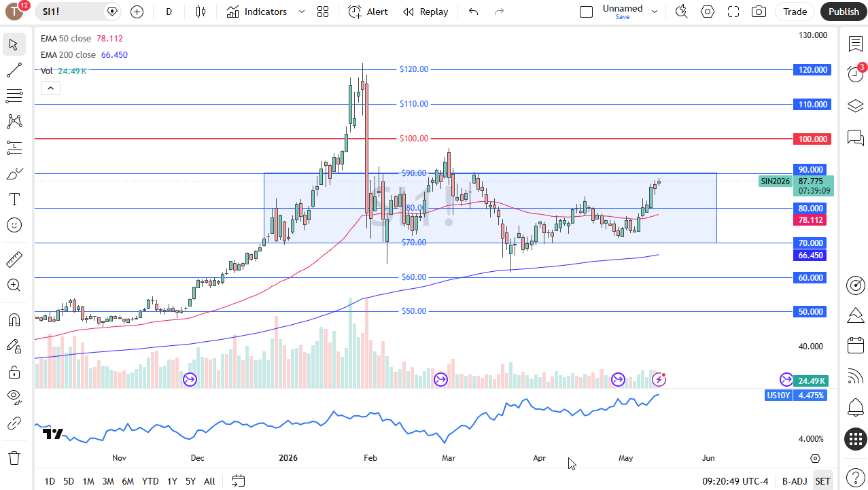Open the Fibonacci retracement tools

coord(14,96)
